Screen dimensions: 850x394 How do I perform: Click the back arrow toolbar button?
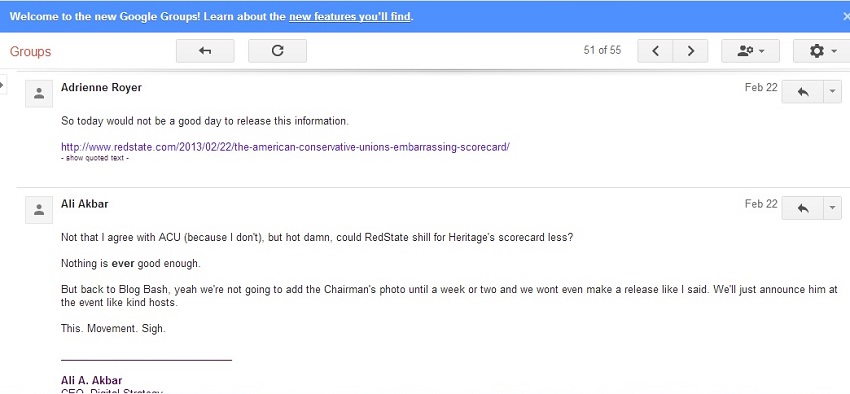(x=205, y=51)
